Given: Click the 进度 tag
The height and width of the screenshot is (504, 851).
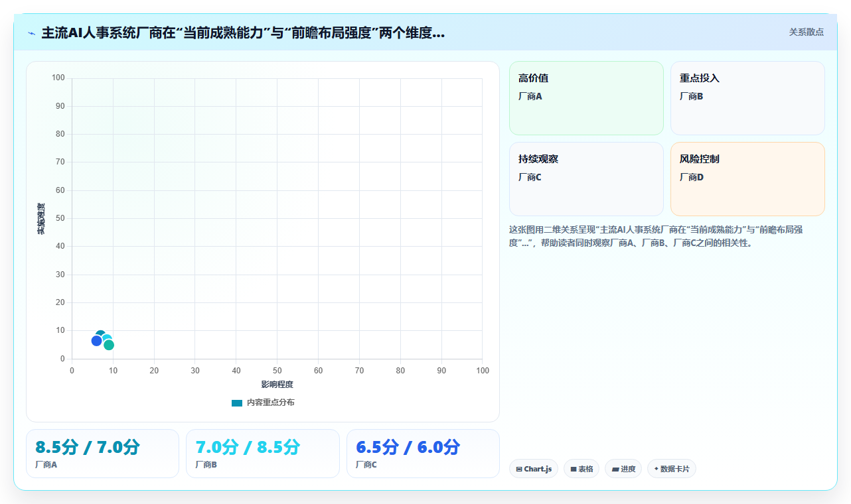Looking at the screenshot, I should tap(623, 469).
